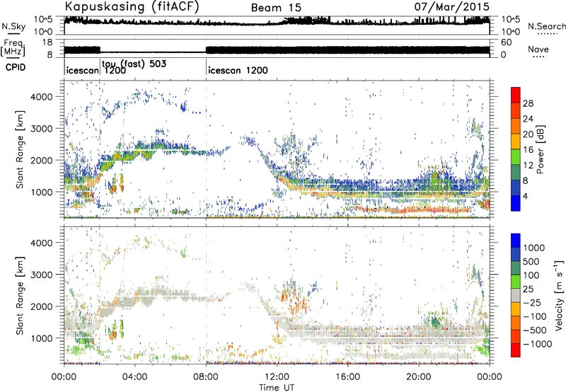This screenshot has width=566, height=392.
Task: Click the 4 value on Power colorbar
Action: [x=526, y=197]
